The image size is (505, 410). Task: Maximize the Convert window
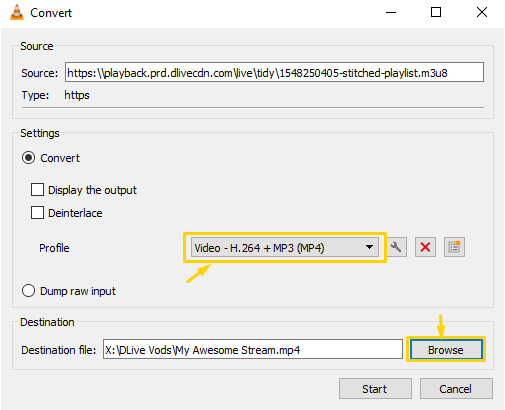(436, 13)
